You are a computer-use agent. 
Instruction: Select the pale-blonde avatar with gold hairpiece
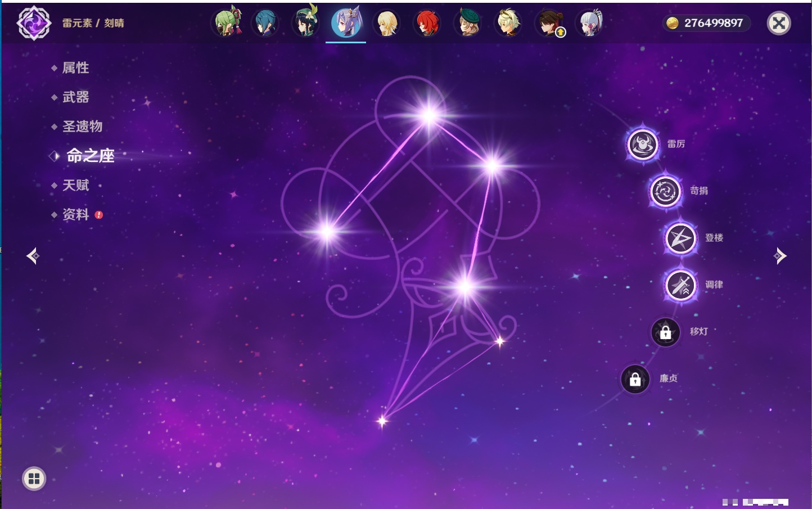[x=508, y=23]
